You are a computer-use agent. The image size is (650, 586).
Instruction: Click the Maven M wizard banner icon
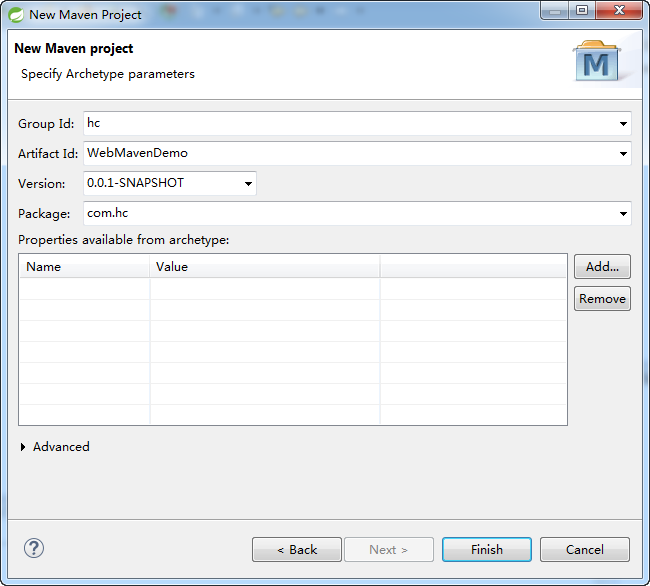point(596,61)
